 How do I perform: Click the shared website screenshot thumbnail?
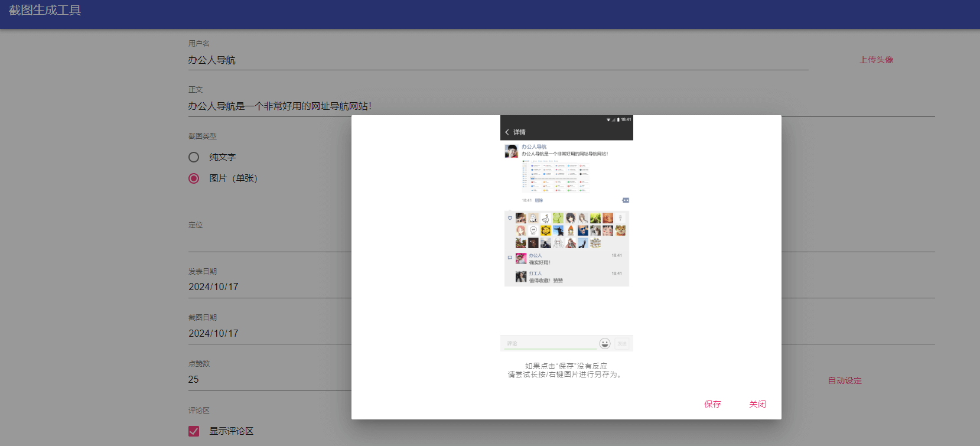tap(555, 177)
